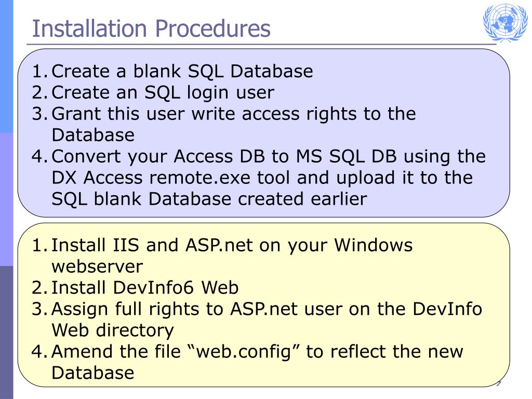Click 'SQL blank Database created earlier' line
532x399 pixels.
209,199
